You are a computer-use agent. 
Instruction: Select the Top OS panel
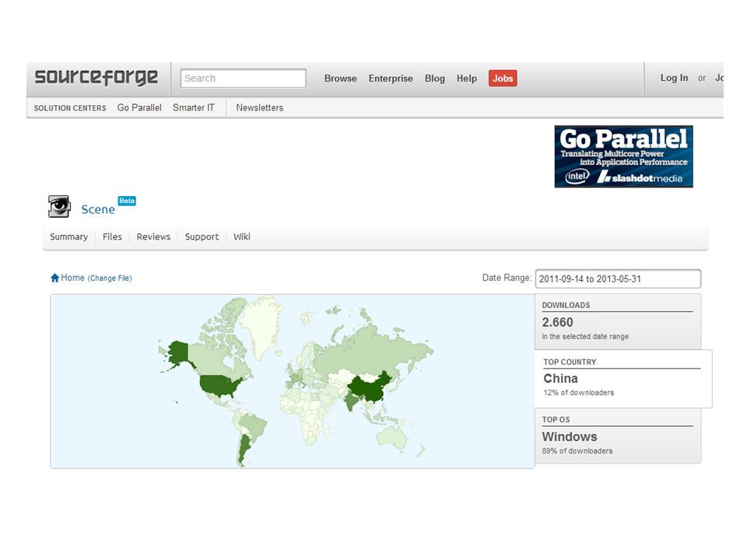pos(617,436)
